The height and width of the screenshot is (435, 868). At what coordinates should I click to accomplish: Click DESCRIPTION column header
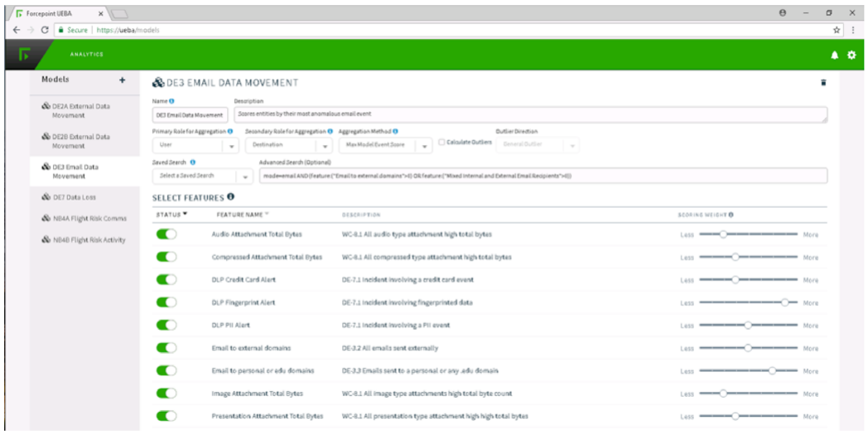tap(361, 215)
